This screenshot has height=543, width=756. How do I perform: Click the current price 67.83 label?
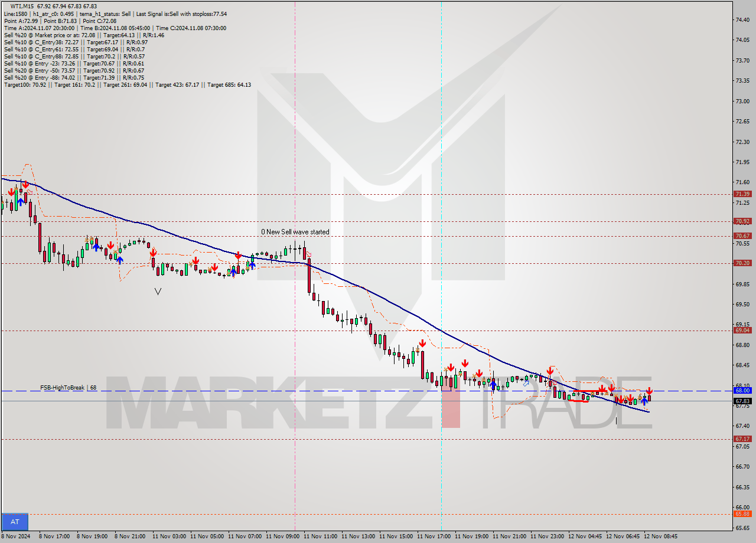(742, 401)
